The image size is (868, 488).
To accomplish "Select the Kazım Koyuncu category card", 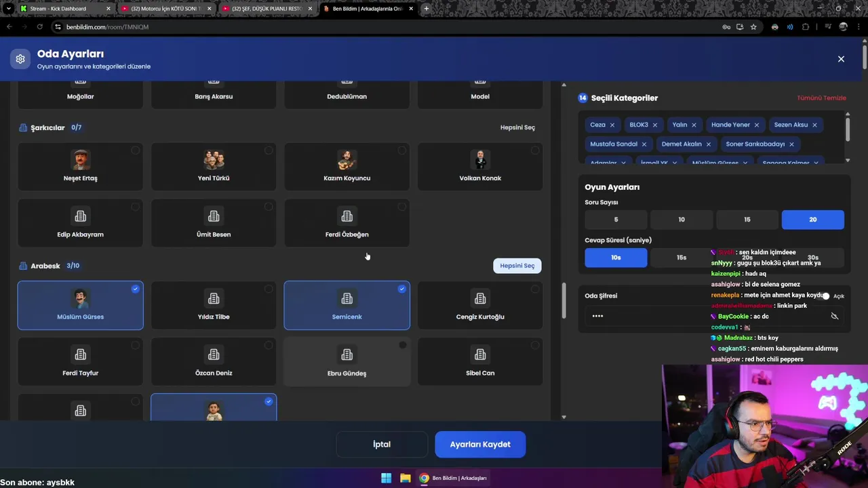I will [x=347, y=166].
